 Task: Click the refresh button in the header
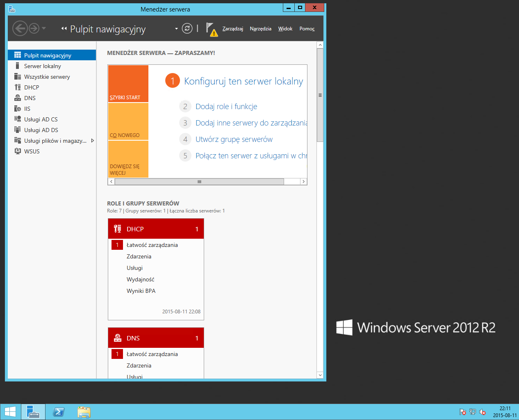tap(187, 28)
